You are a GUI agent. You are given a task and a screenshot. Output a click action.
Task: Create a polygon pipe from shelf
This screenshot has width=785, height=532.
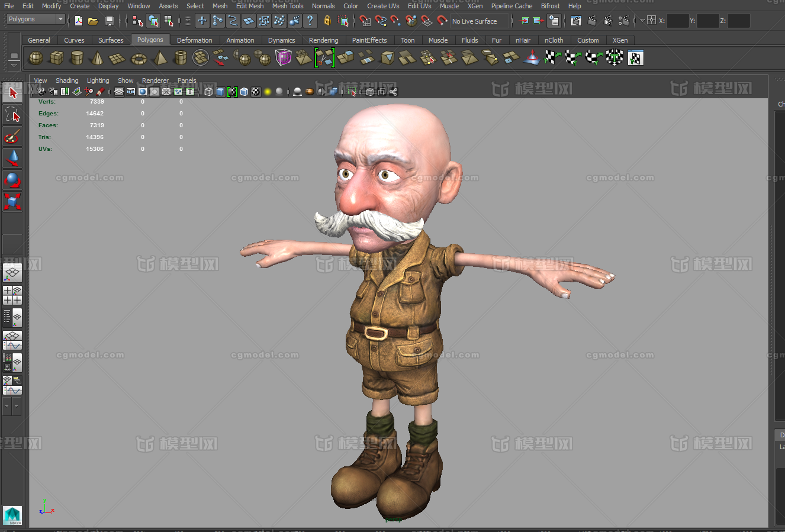[x=180, y=57]
